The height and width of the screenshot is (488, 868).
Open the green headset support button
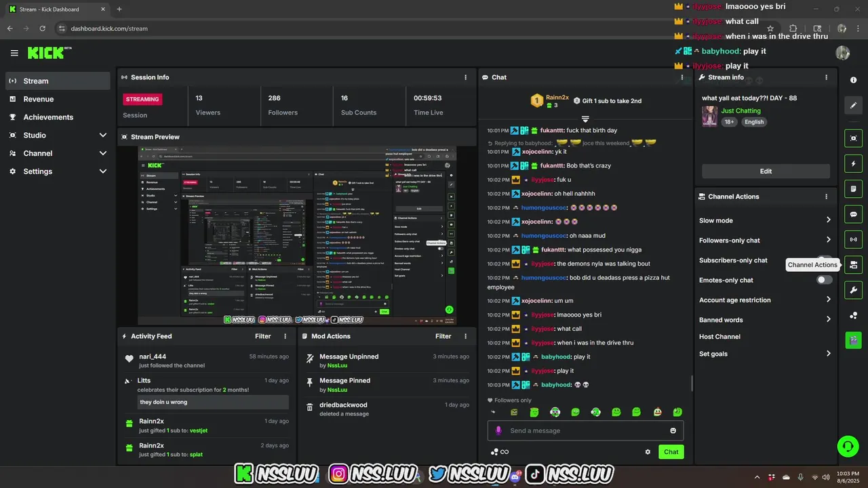847,445
